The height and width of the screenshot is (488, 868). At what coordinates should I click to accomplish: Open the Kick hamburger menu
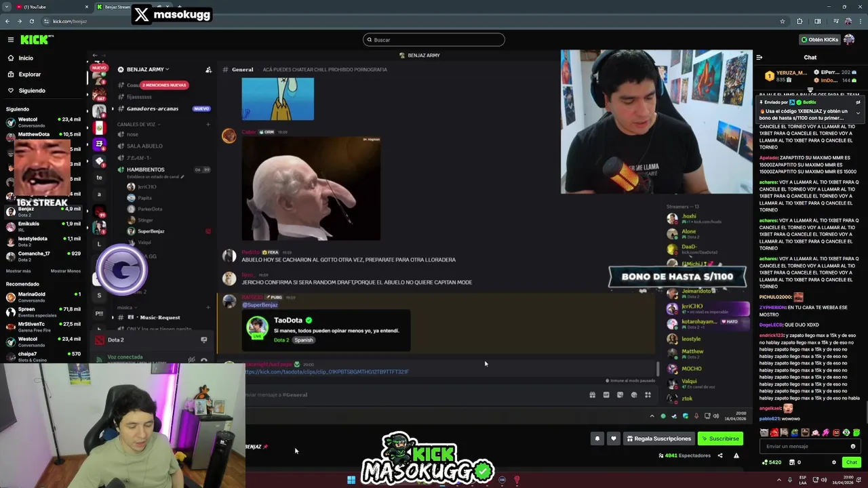pos(10,40)
